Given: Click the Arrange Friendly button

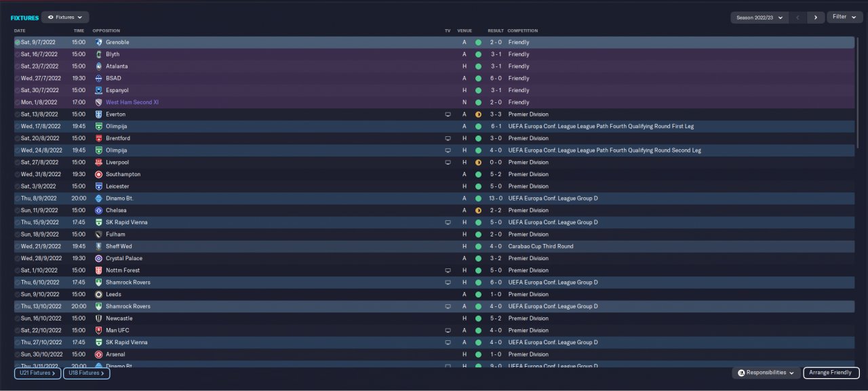Looking at the screenshot, I should 831,373.
